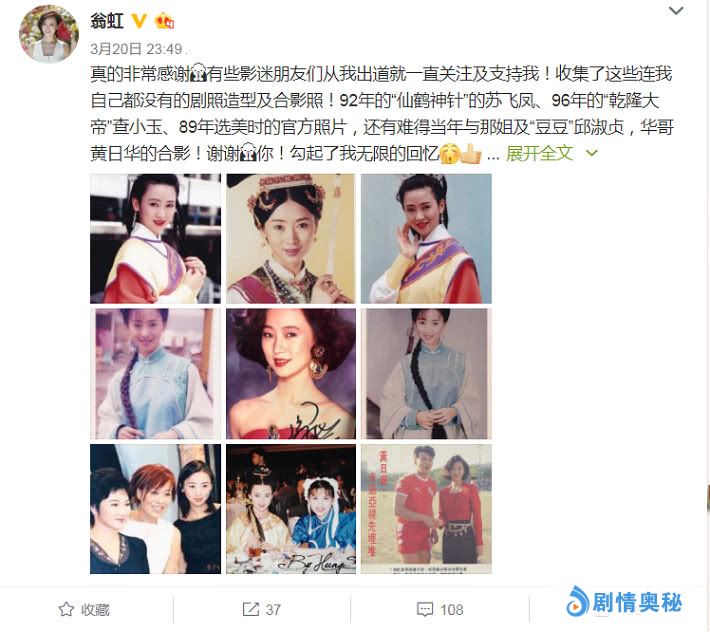Open the post options chevron
The height and width of the screenshot is (632, 710).
pyautogui.click(x=676, y=10)
